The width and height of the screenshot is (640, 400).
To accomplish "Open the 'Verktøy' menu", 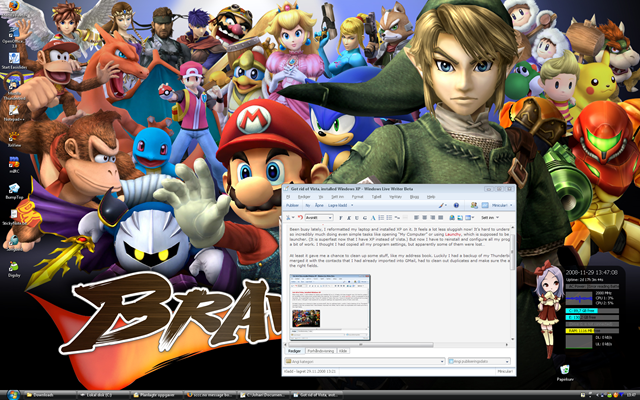I will coord(396,197).
